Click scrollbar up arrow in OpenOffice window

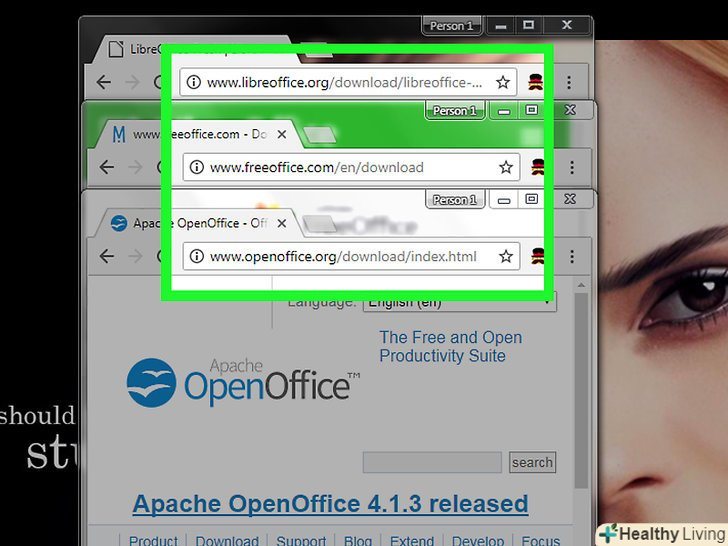[x=581, y=285]
